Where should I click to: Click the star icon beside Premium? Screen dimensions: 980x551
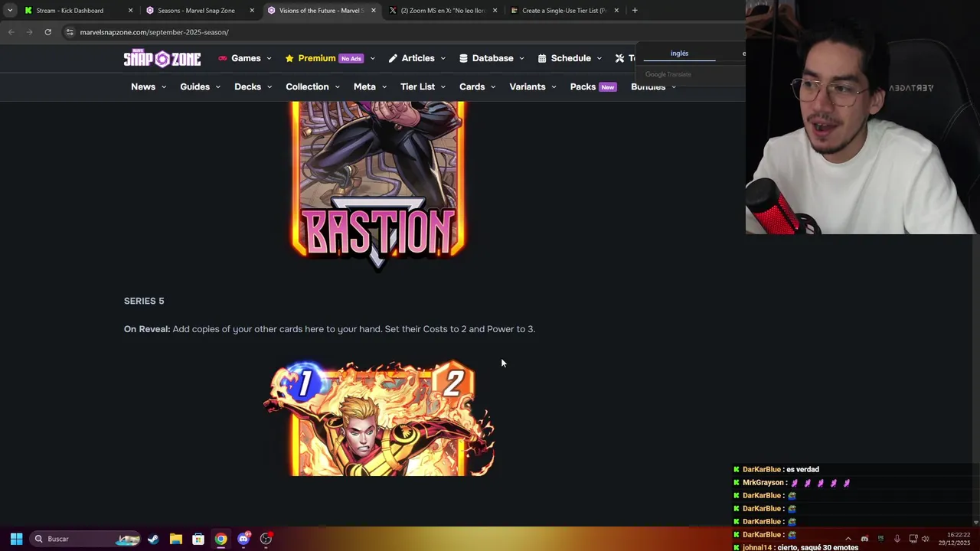(289, 58)
